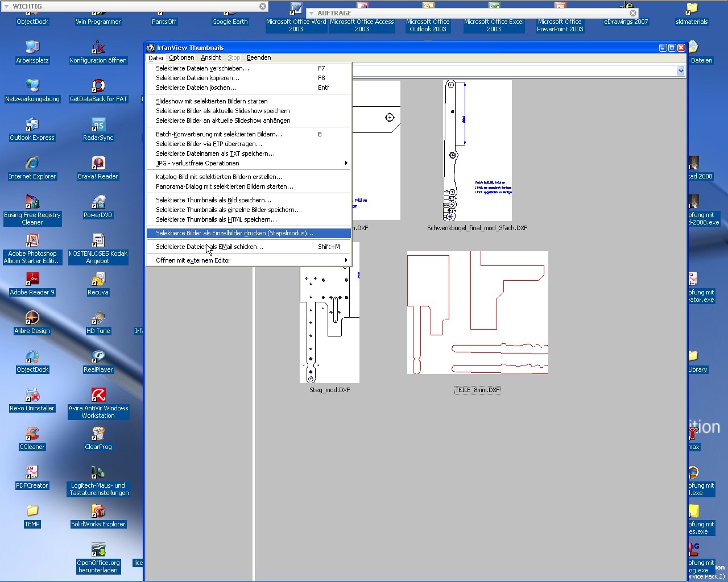Select the Schwenkbügel_final_mod_3fach.DXF thumbnail
The image size is (728, 582).
[x=477, y=151]
